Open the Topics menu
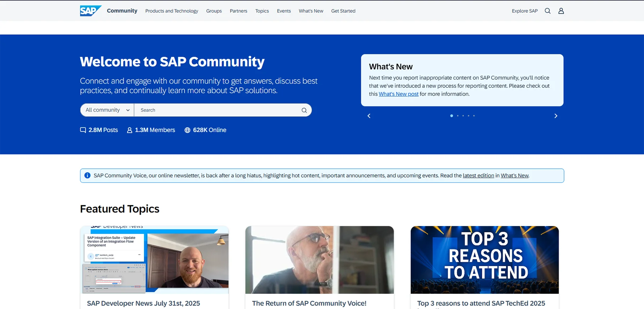Viewport: 644px width, 309px height. tap(262, 11)
